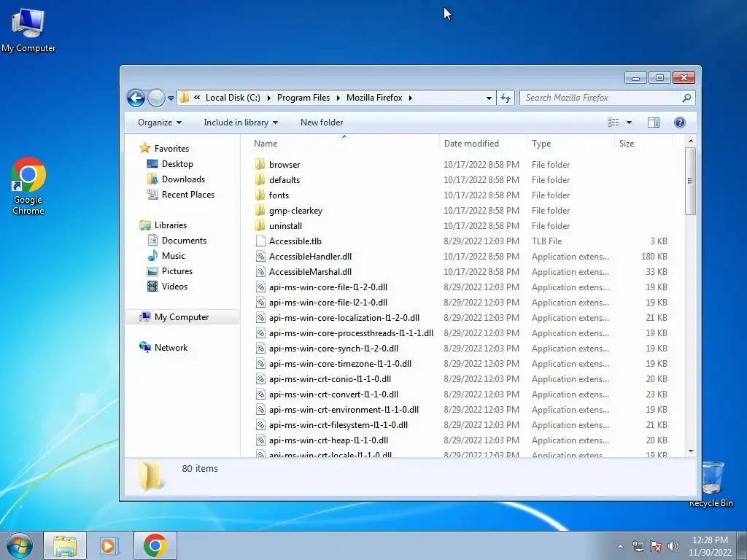Screen dimensions: 747x560
Task: Open the Windows Start button
Action: click(x=20, y=545)
